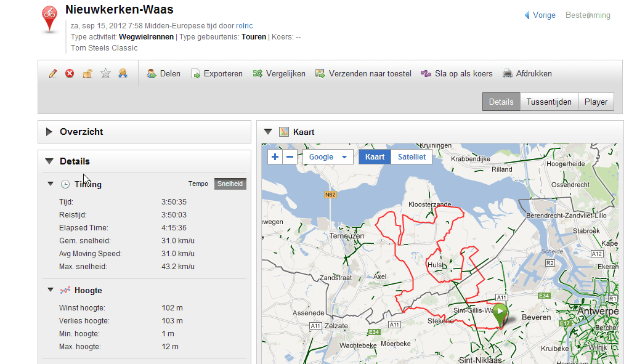This screenshot has height=364, width=637.
Task: Click the Exporteren export icon button
Action: (x=196, y=73)
